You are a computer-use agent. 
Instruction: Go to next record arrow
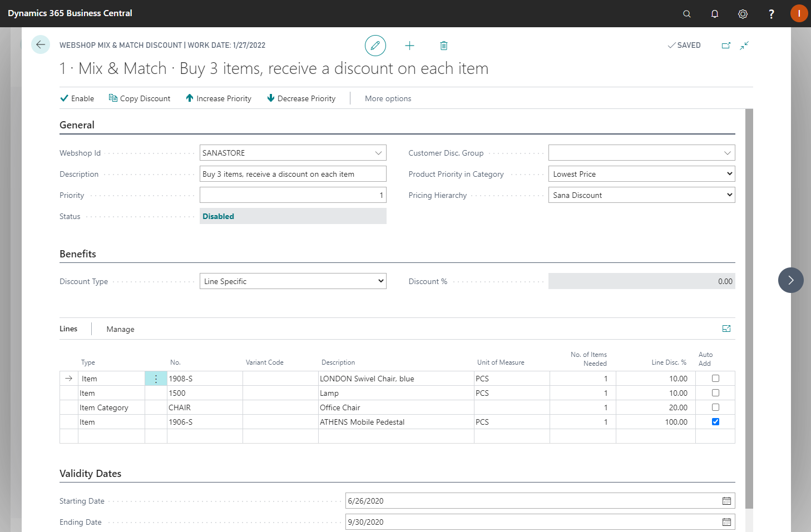click(790, 280)
